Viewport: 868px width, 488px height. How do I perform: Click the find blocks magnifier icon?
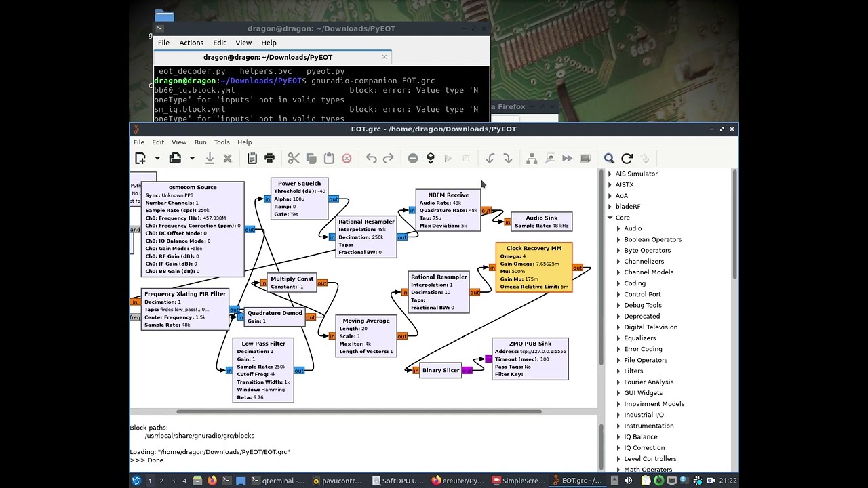click(609, 159)
